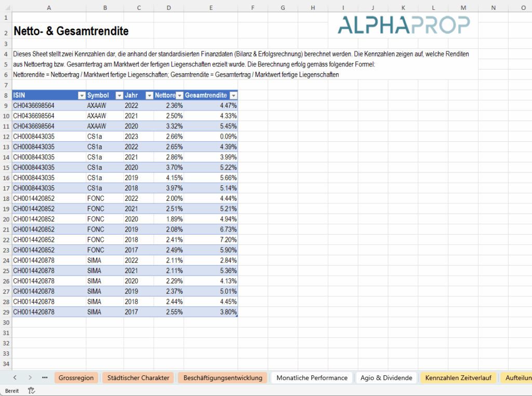This screenshot has height=396, width=532.
Task: Open the Monatliche Performance sheet tab
Action: (x=312, y=378)
